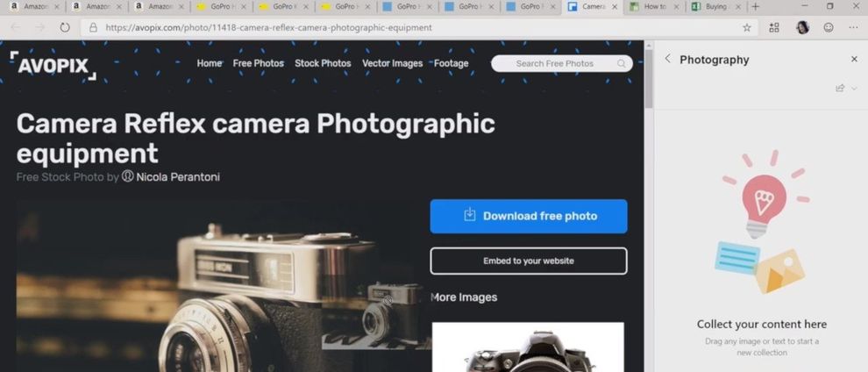Click the lock icon in the address bar

click(94, 27)
